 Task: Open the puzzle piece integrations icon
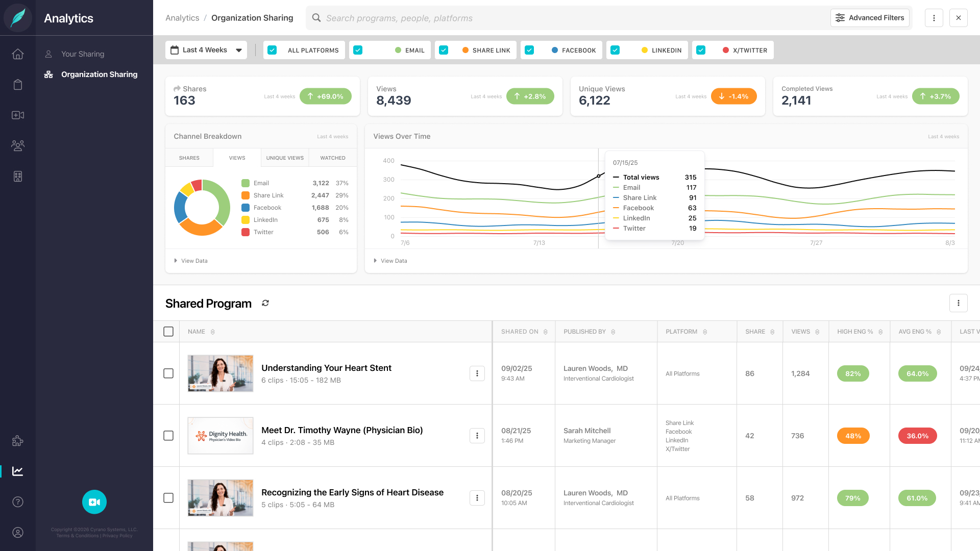[x=18, y=441]
